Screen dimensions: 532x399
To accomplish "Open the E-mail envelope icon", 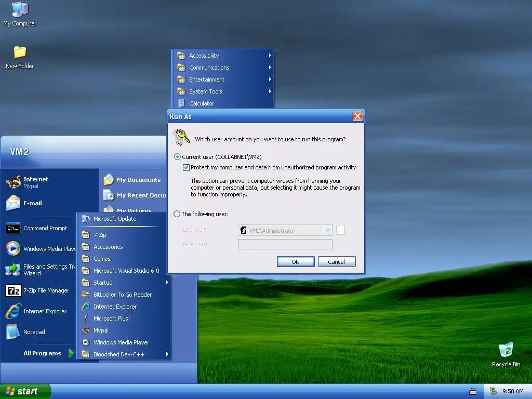I will click(13, 203).
